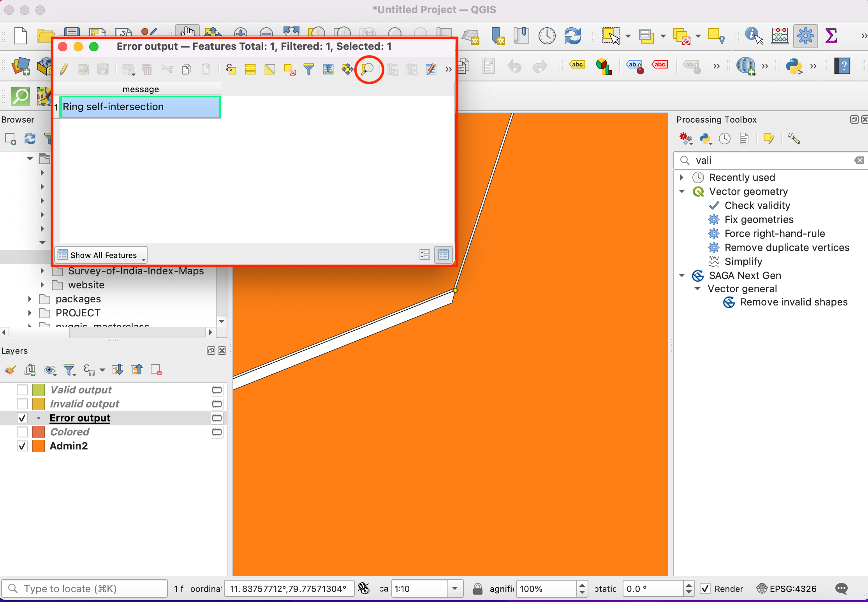Click Zoom map to selected rows icon
Viewport: 868px width, 602px height.
368,69
